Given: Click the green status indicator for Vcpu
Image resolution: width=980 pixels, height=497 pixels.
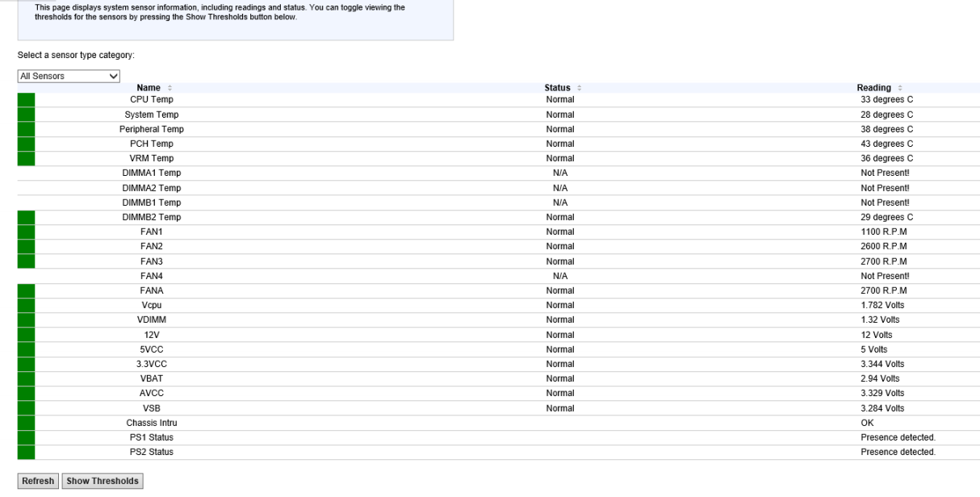Looking at the screenshot, I should 27,305.
